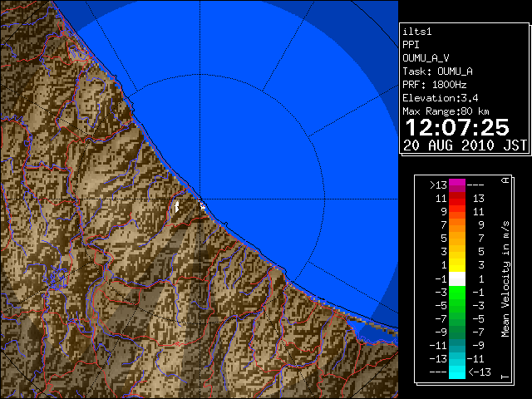The height and width of the screenshot is (399, 532).
Task: Click the 12:07:25 time stamp
Action: [x=457, y=127]
